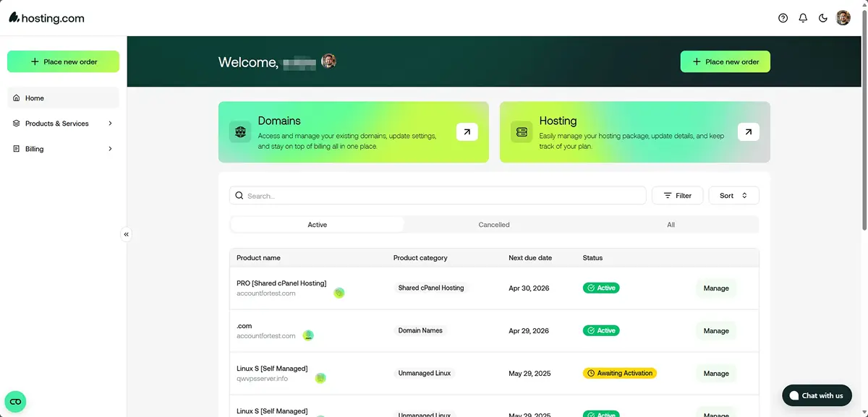This screenshot has height=417, width=868.
Task: Click the hosting.com logo
Action: click(x=46, y=17)
